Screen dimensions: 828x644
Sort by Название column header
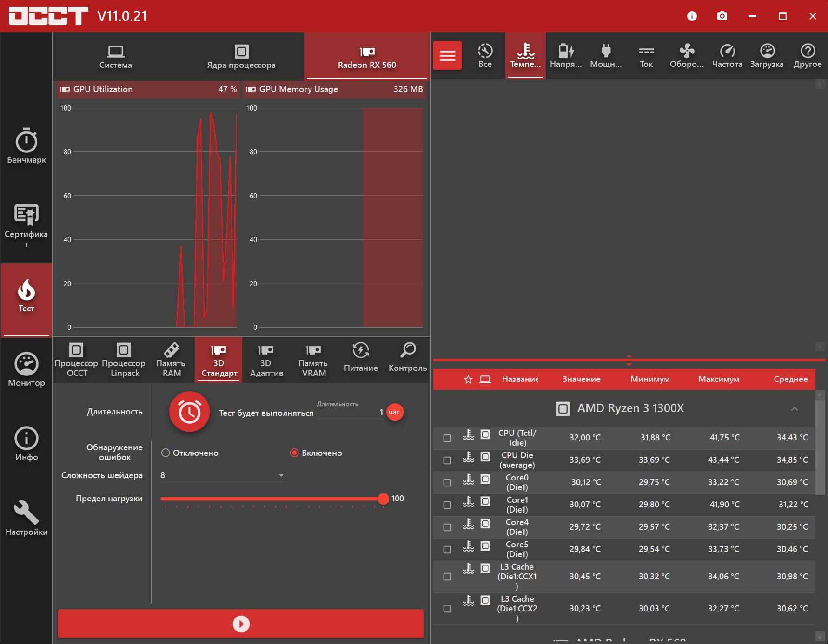(520, 379)
